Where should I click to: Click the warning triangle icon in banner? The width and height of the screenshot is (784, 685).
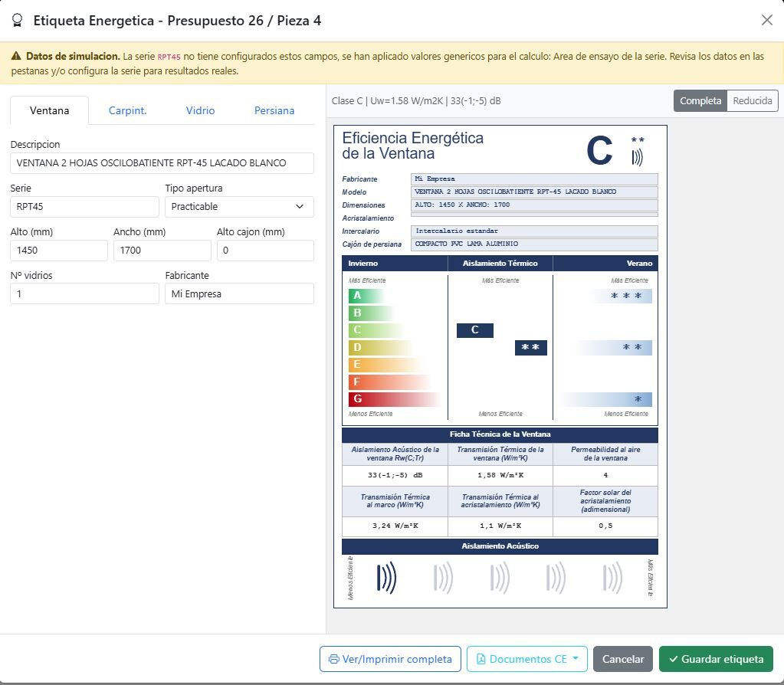[x=16, y=56]
